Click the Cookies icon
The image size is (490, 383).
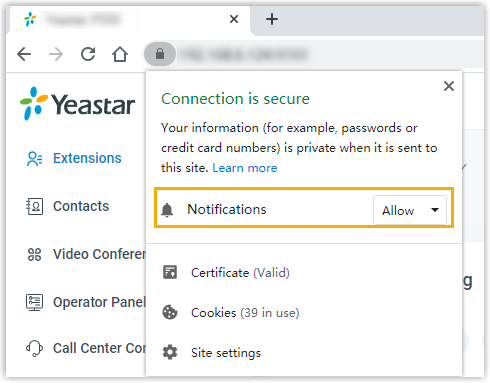tap(170, 312)
